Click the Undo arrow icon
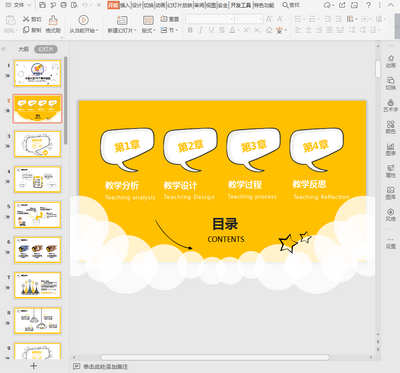 (x=85, y=5)
